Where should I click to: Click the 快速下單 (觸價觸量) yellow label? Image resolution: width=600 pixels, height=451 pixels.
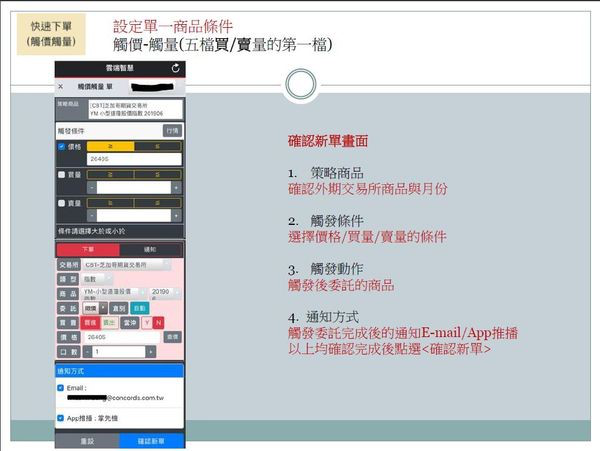51,34
